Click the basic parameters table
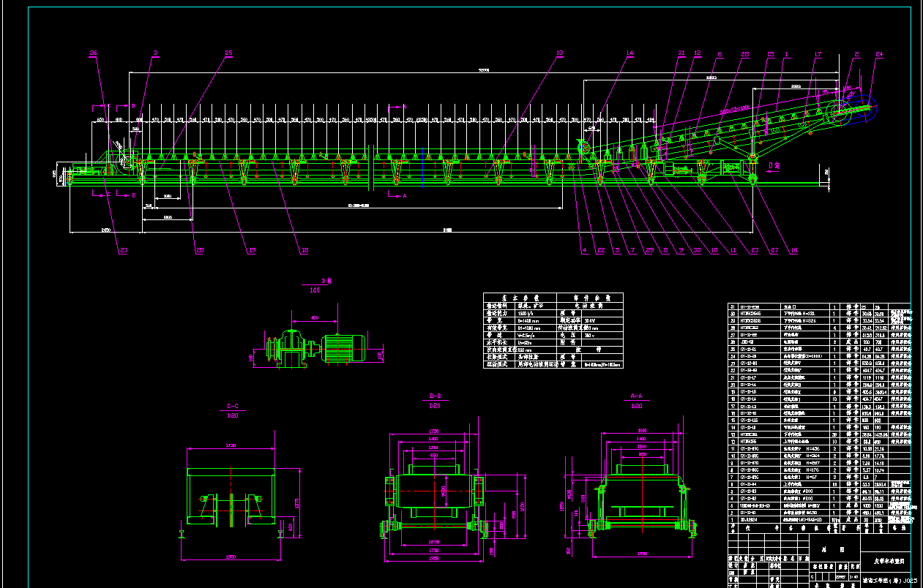The image size is (923, 588). [x=553, y=331]
